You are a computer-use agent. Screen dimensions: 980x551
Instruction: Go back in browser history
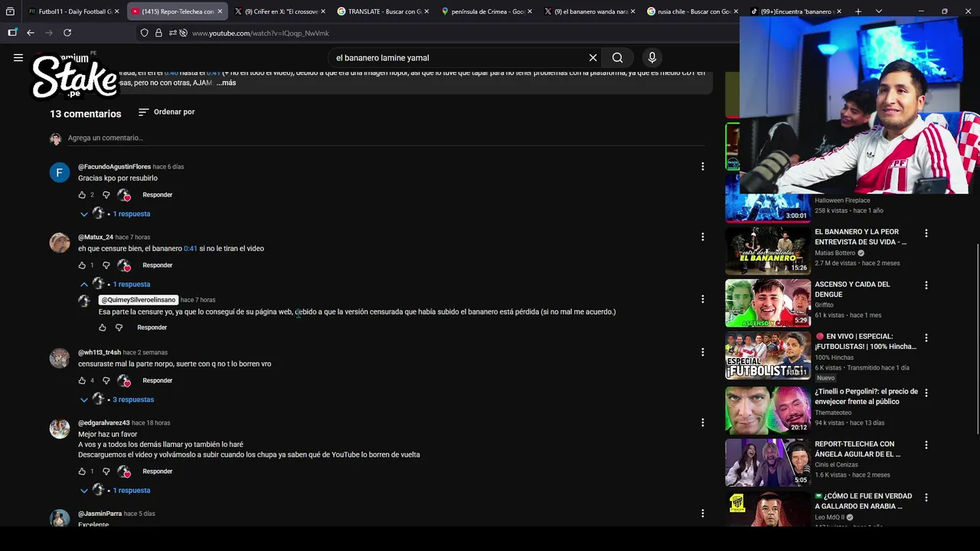pos(31,33)
